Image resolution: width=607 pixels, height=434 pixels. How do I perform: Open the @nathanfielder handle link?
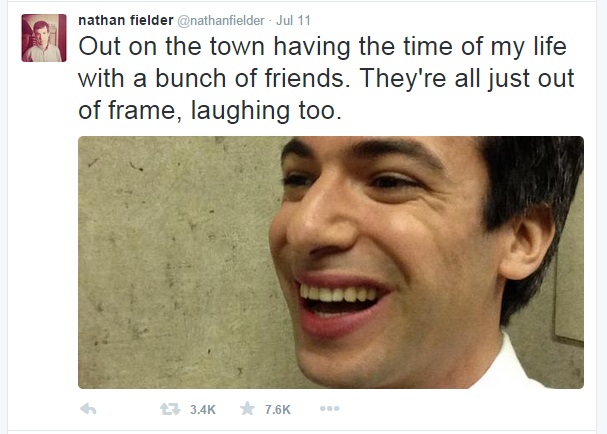click(221, 20)
